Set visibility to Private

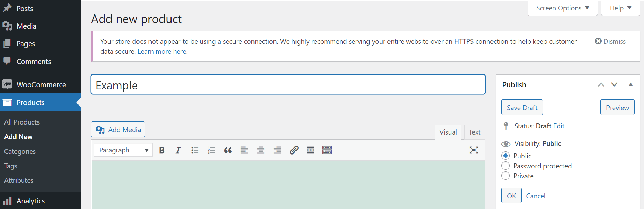506,176
